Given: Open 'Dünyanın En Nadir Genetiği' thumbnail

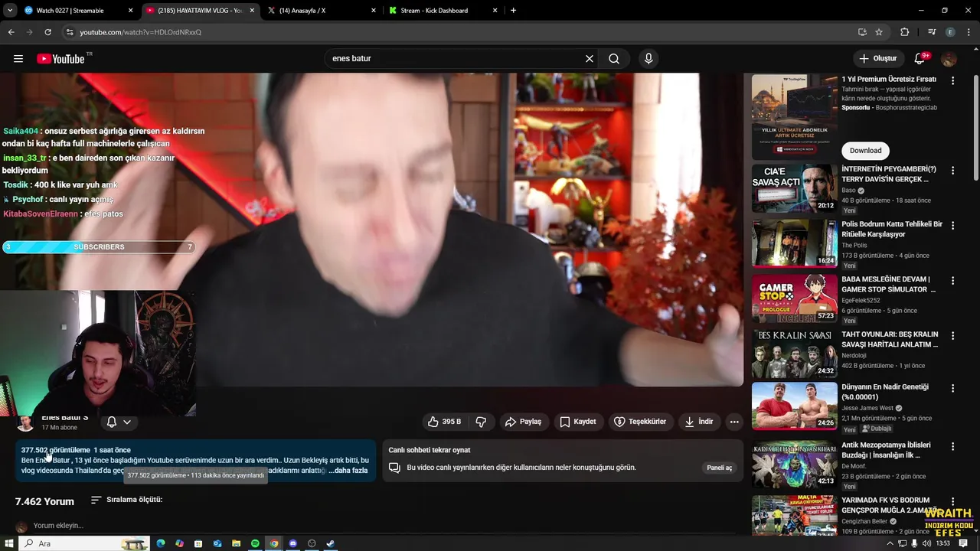Looking at the screenshot, I should click(795, 406).
